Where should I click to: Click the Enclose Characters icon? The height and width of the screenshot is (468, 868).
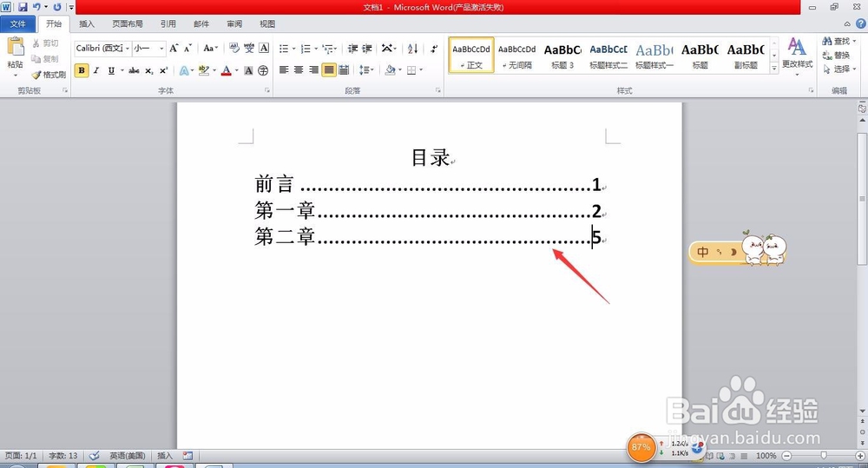[264, 70]
